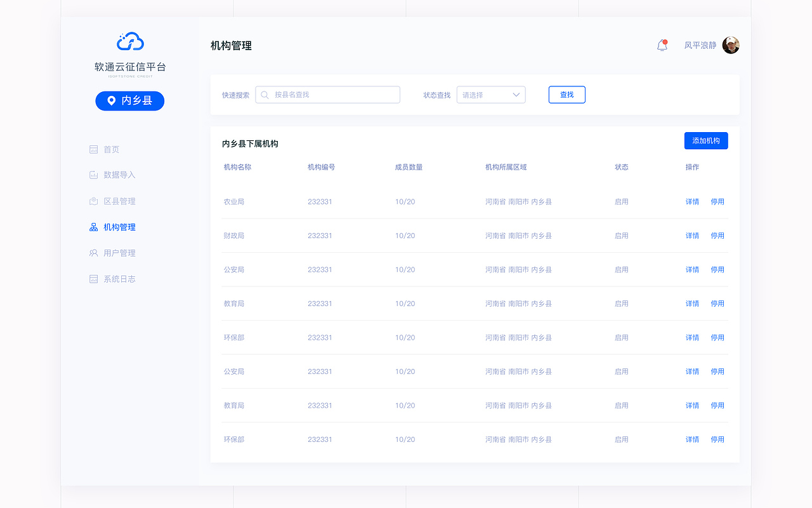This screenshot has height=508, width=812.
Task: Focus the 按县名查找 search input
Action: (327, 95)
